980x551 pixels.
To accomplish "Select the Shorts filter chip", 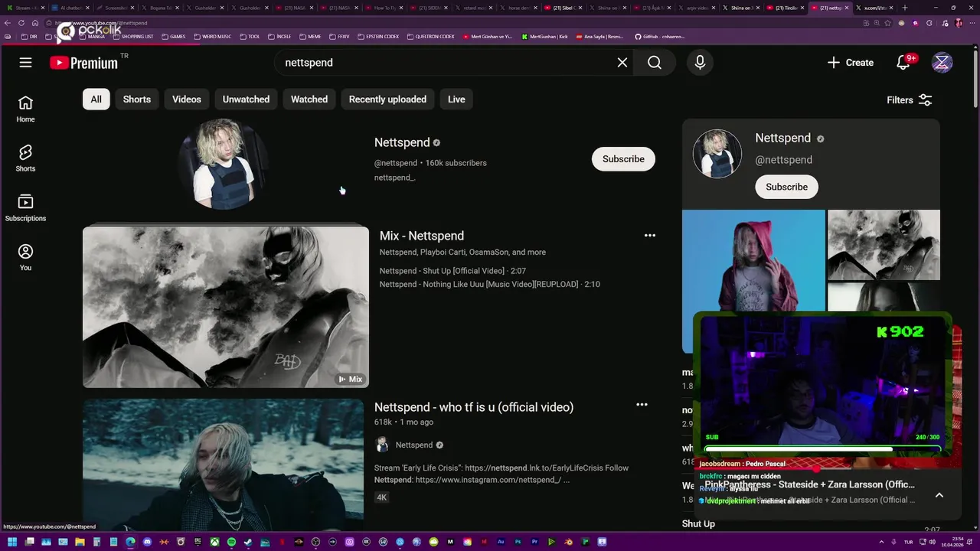I will pos(137,99).
